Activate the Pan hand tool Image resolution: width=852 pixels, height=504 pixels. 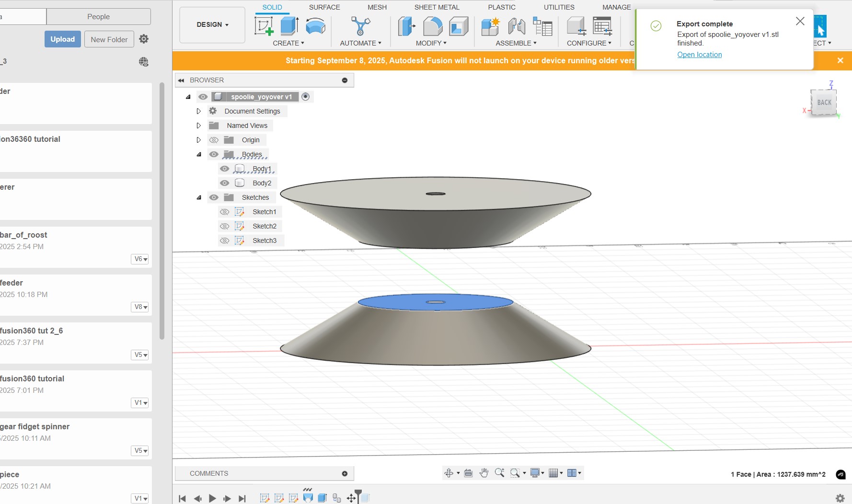click(x=484, y=473)
